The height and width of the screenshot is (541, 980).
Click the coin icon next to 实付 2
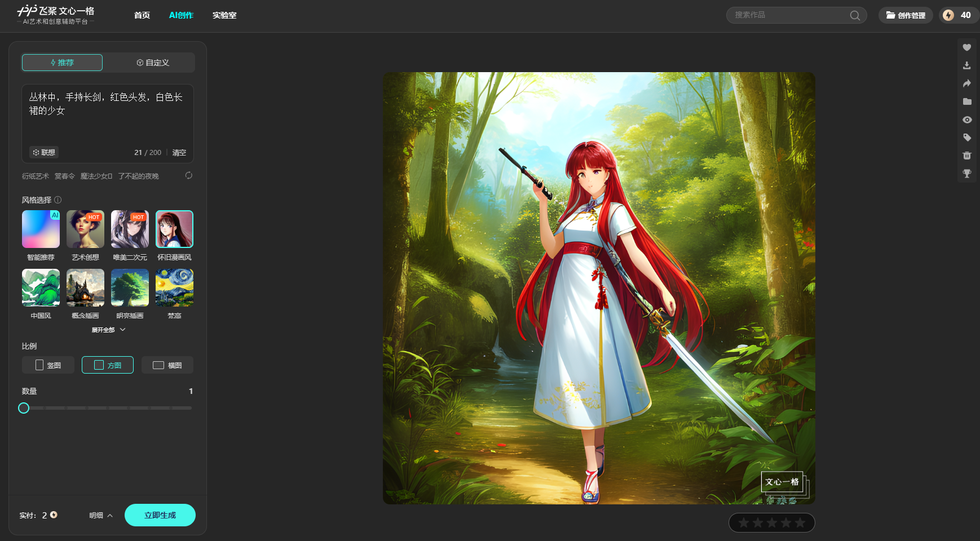click(x=54, y=515)
